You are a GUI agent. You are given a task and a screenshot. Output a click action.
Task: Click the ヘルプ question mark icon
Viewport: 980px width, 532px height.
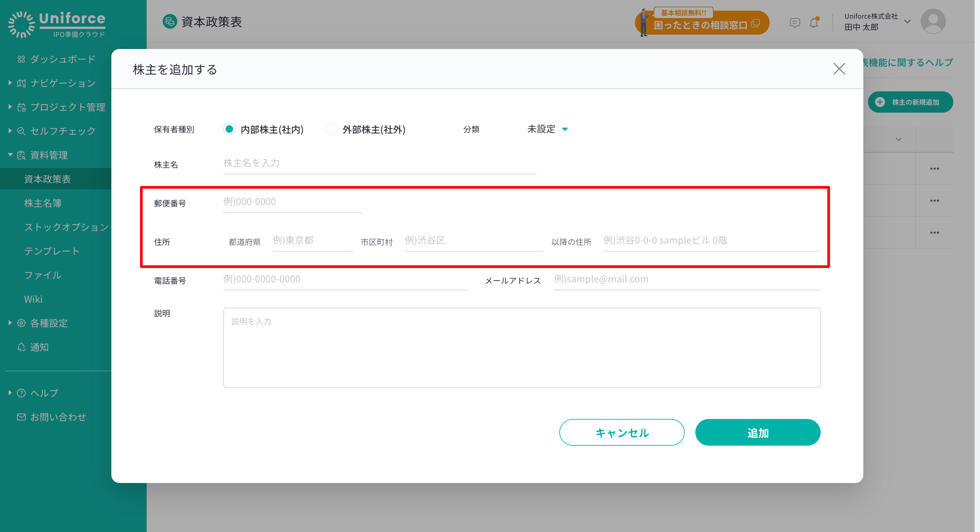coord(21,393)
